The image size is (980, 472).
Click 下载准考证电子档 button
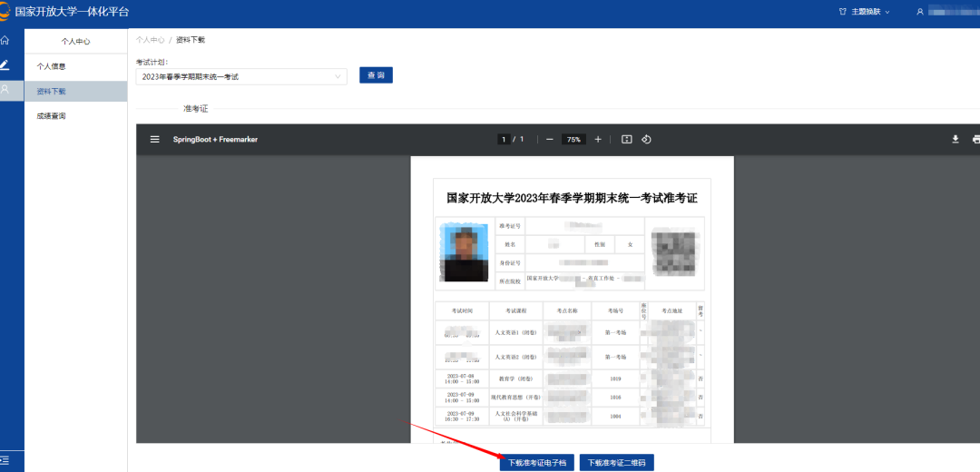coord(536,463)
